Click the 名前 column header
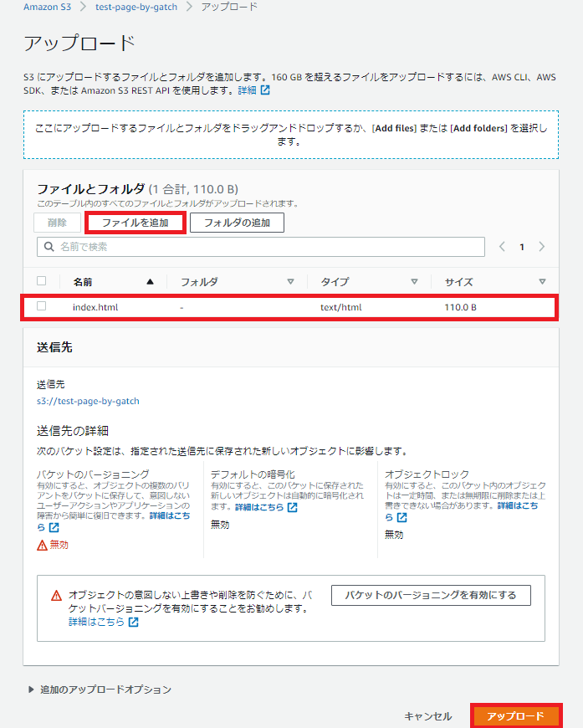 [83, 282]
